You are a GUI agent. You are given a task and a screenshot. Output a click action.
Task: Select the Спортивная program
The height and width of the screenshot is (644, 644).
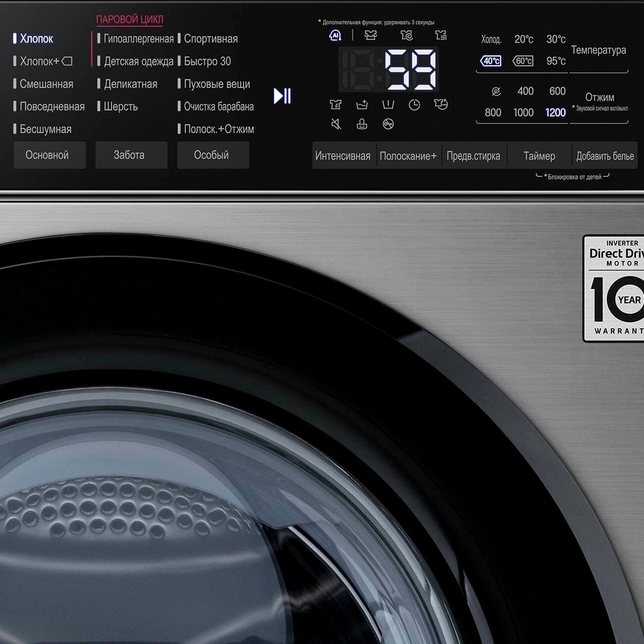tap(208, 39)
